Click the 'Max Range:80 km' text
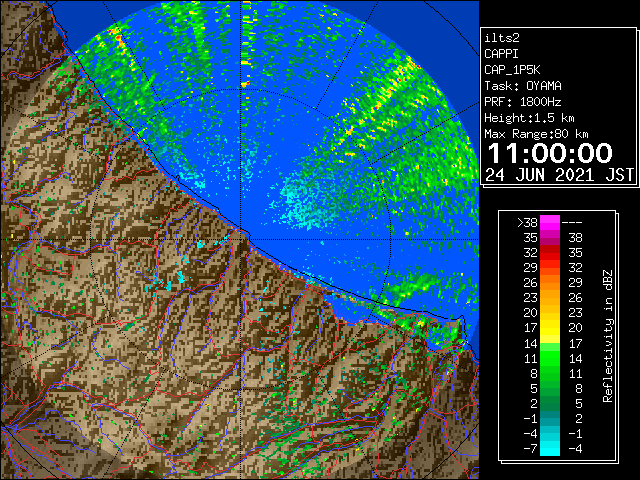 click(536, 134)
